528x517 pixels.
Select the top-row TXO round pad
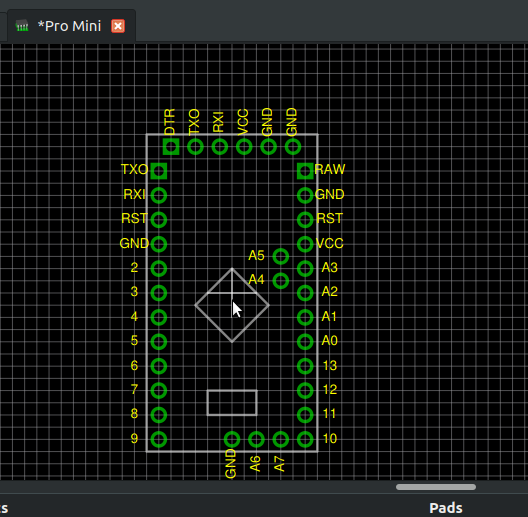(x=195, y=147)
